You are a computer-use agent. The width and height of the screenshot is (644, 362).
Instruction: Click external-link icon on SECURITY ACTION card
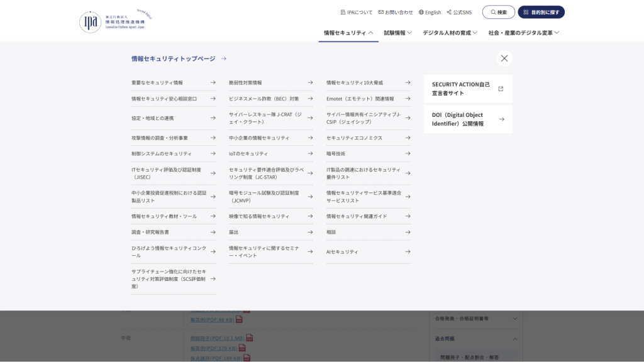[x=501, y=89]
